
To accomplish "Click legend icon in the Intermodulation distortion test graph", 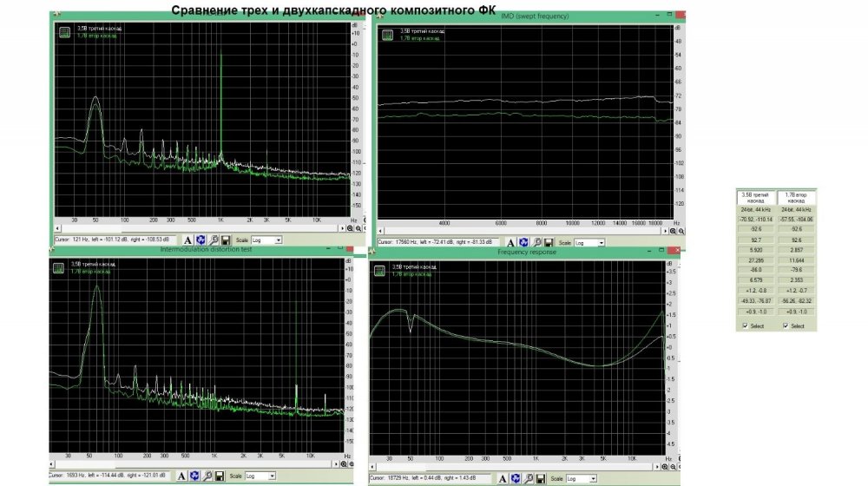I will tap(58, 268).
